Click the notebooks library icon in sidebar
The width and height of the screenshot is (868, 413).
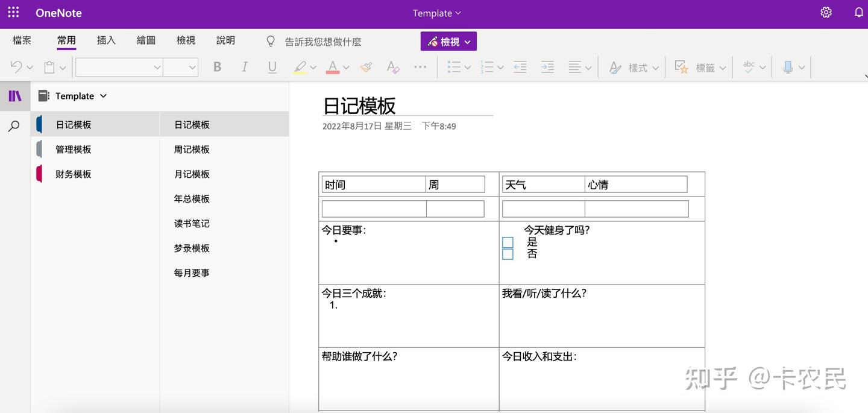coord(15,96)
